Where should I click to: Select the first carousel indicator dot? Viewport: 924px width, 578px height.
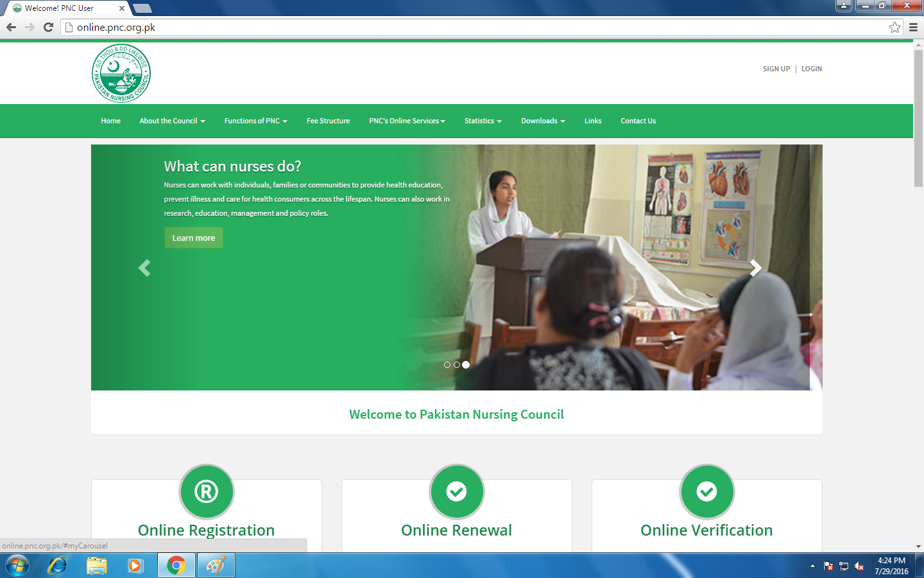447,365
